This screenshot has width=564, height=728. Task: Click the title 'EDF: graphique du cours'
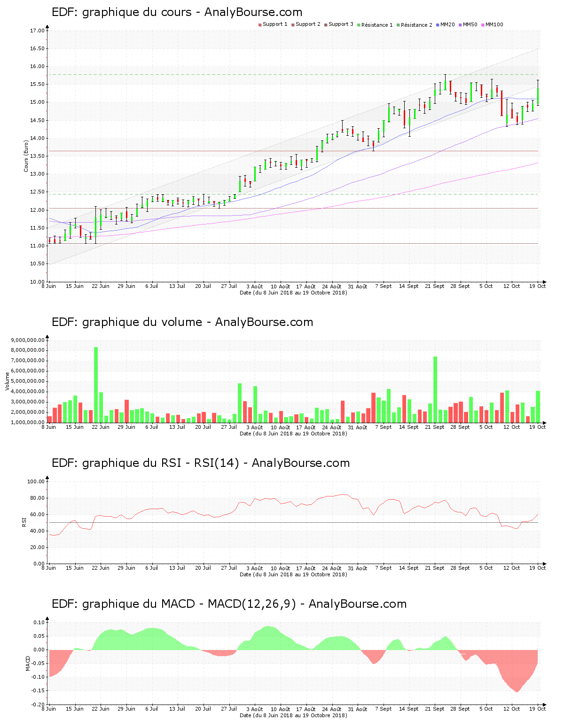coord(122,12)
